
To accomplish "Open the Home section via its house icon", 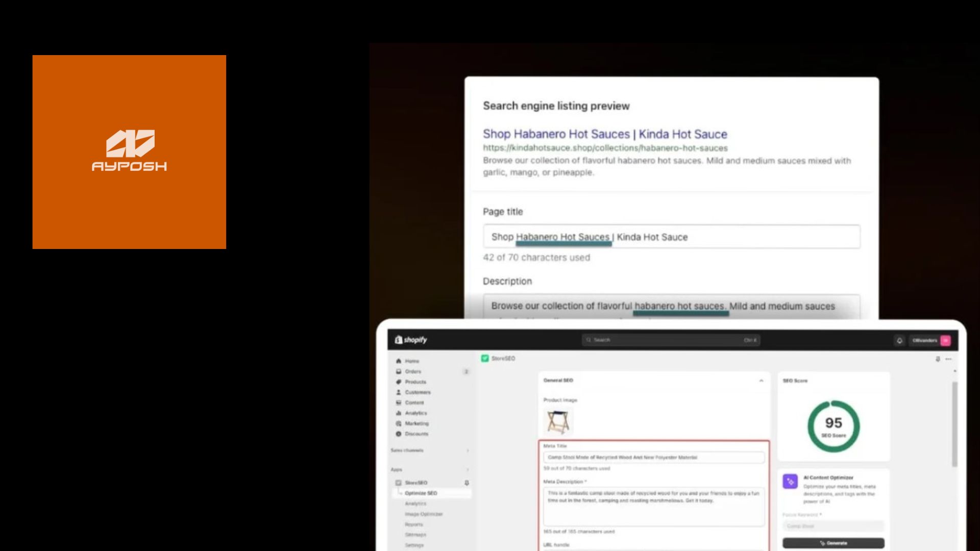I will (x=399, y=361).
